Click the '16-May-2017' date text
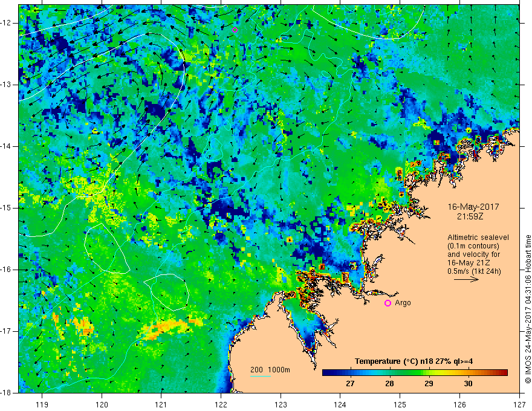This screenshot has width=532, height=411. pos(473,207)
